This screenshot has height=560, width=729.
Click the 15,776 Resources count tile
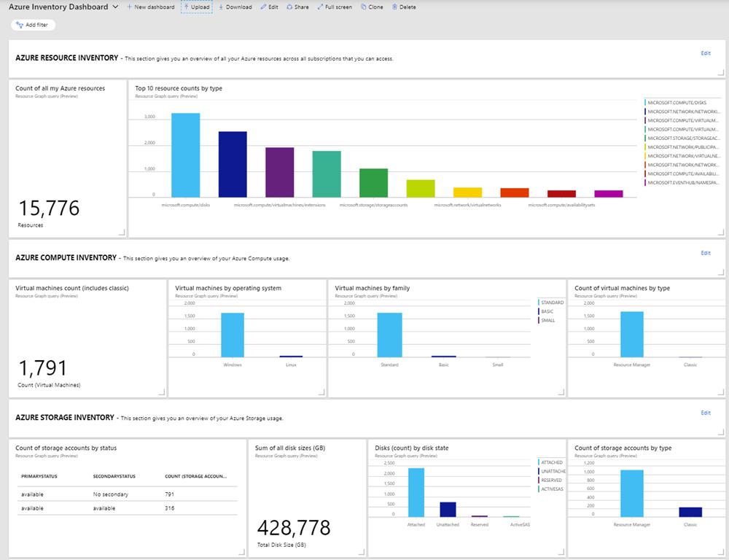click(67, 158)
